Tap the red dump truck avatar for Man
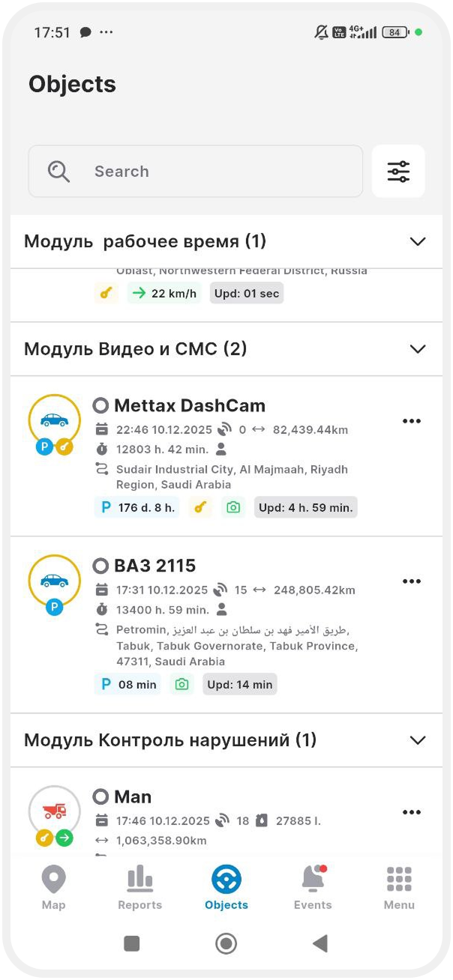 tap(54, 811)
